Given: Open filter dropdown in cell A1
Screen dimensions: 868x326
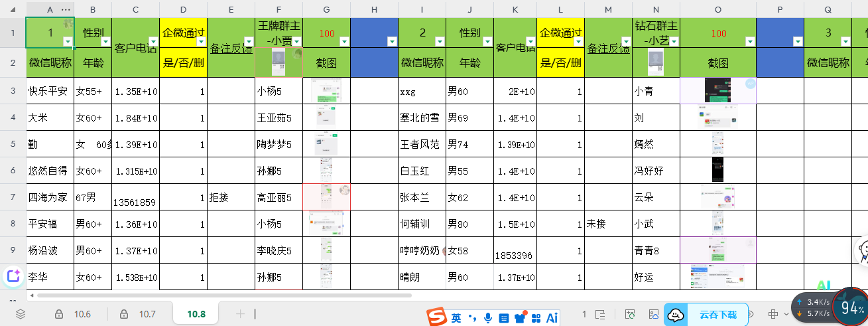Looking at the screenshot, I should [x=68, y=42].
